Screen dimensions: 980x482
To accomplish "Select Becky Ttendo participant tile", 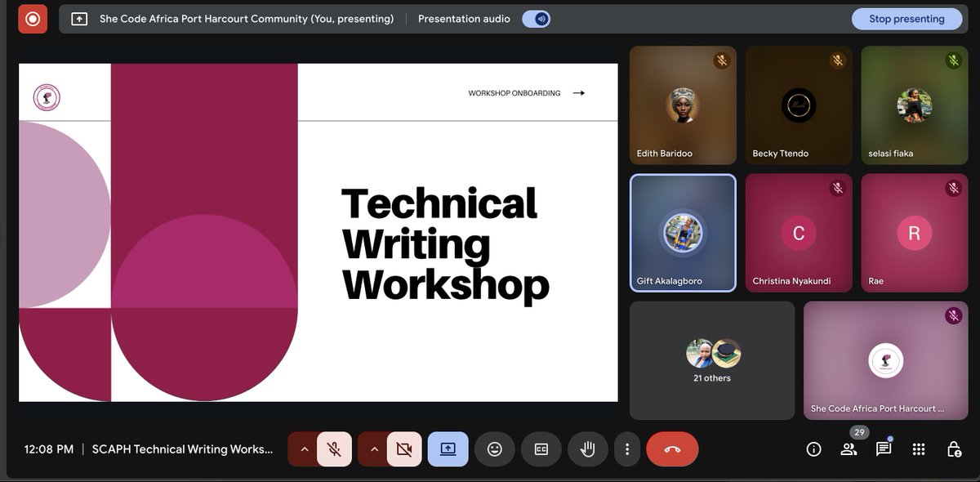I will [x=799, y=105].
